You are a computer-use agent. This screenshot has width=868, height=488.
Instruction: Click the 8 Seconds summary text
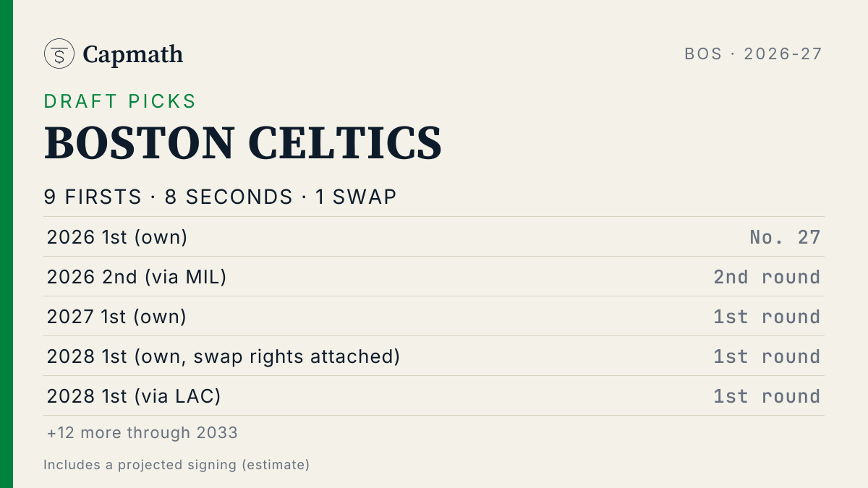229,197
